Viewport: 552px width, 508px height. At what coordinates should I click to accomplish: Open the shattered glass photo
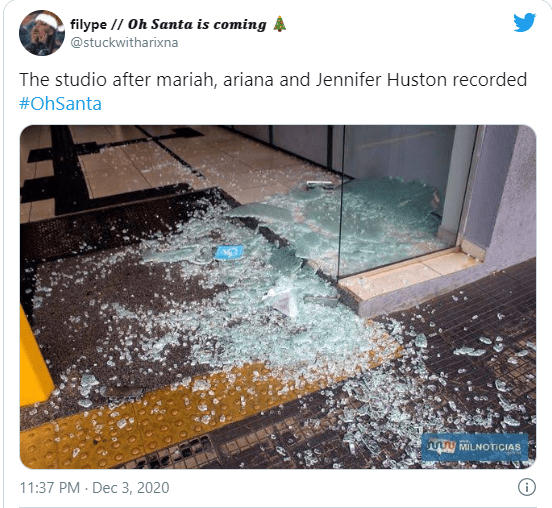[278, 297]
